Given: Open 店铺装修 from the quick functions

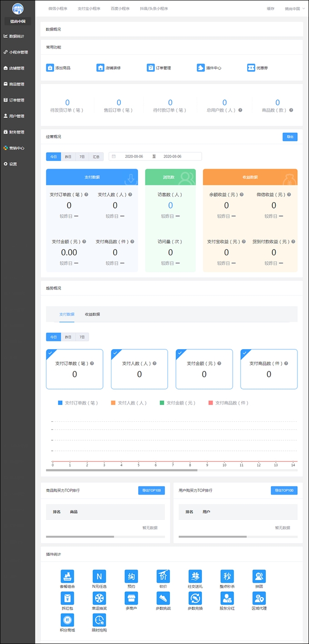Looking at the screenshot, I should pyautogui.click(x=100, y=68).
